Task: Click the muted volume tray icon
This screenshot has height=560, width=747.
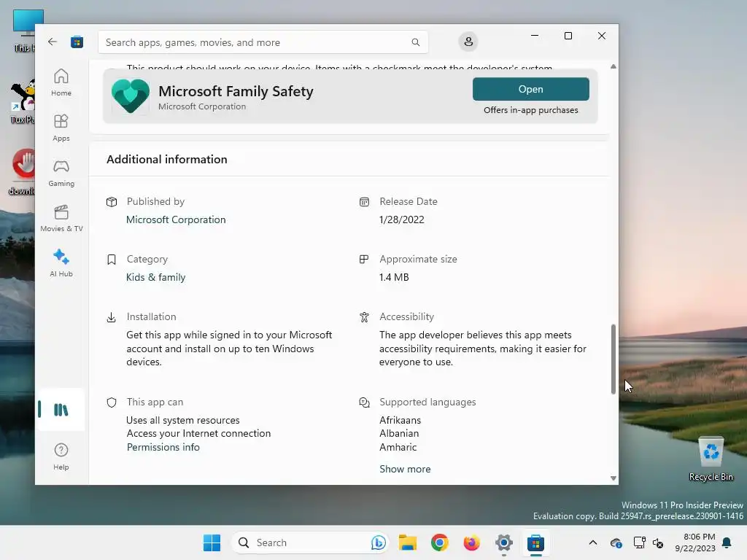Action: point(658,542)
